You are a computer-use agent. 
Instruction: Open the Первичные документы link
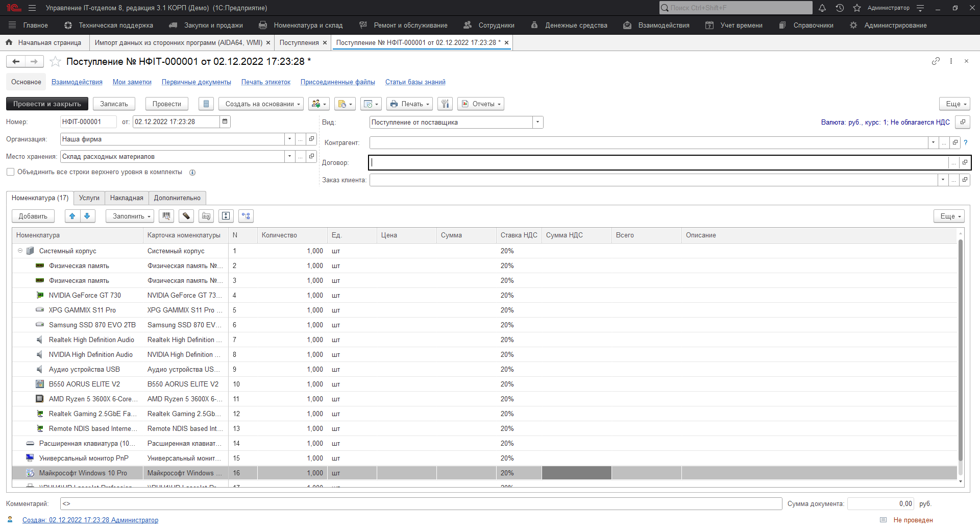(196, 82)
